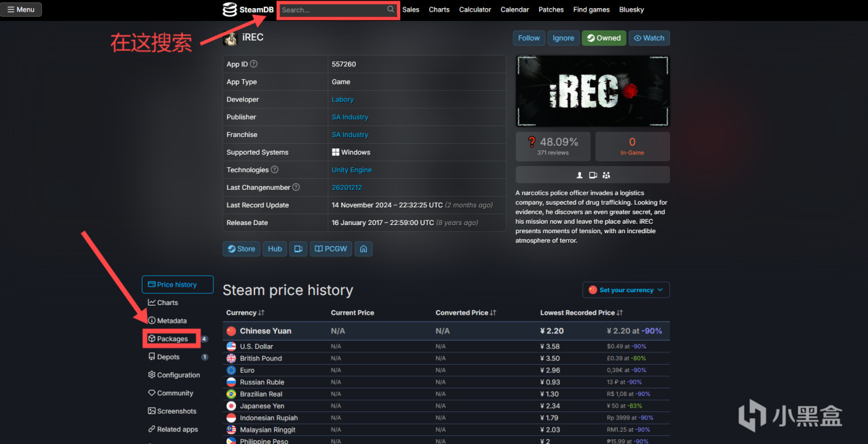The width and height of the screenshot is (868, 444).
Task: Click the $0.49 at -90% price cell
Action: (627, 346)
